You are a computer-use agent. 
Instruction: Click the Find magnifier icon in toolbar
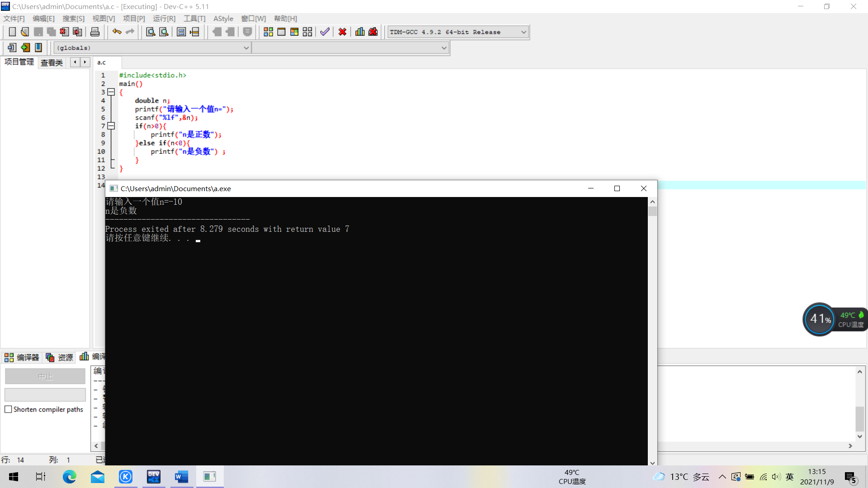point(151,32)
